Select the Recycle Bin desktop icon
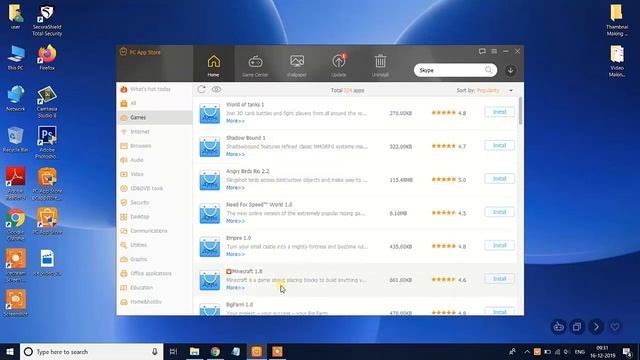 click(16, 140)
